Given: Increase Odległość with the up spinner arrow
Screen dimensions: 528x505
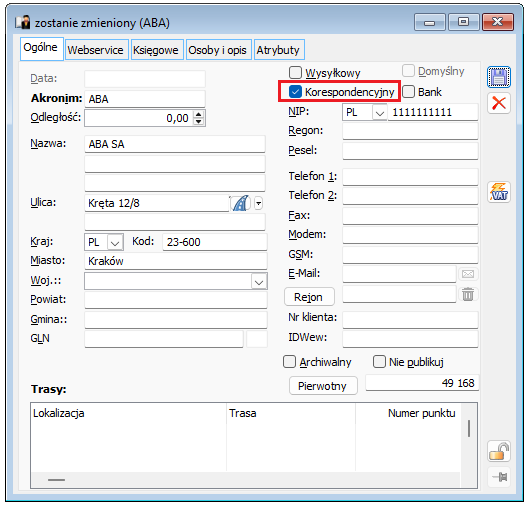Looking at the screenshot, I should [x=199, y=114].
